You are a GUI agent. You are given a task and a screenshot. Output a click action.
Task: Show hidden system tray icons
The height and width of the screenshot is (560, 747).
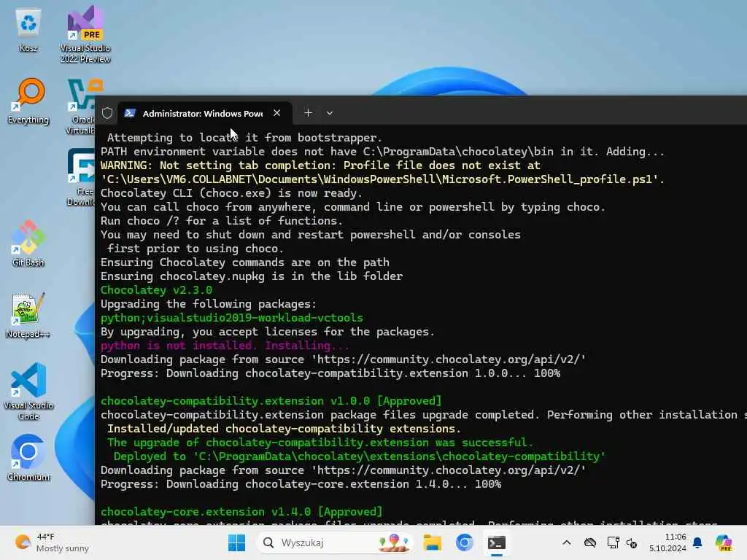click(566, 542)
